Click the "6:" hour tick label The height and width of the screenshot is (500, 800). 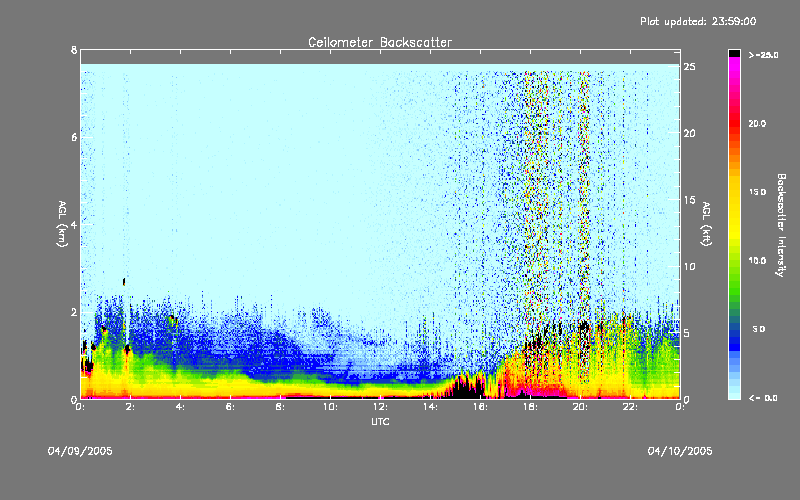[x=231, y=407]
